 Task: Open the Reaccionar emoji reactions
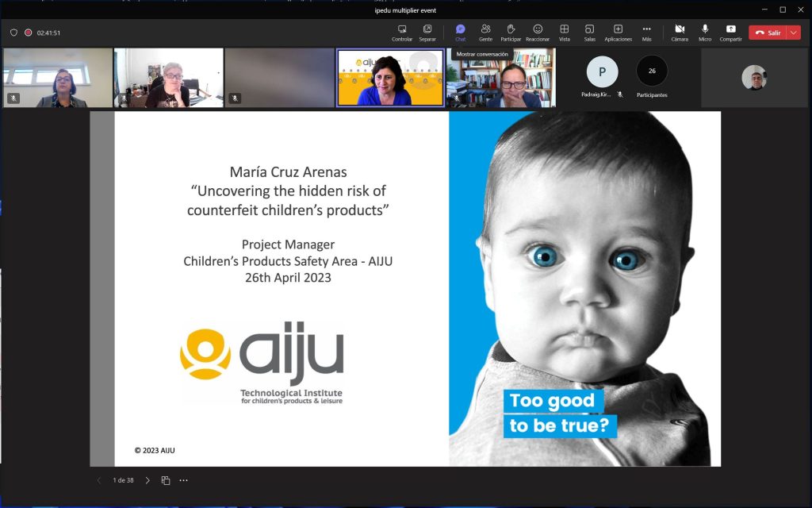pyautogui.click(x=538, y=33)
